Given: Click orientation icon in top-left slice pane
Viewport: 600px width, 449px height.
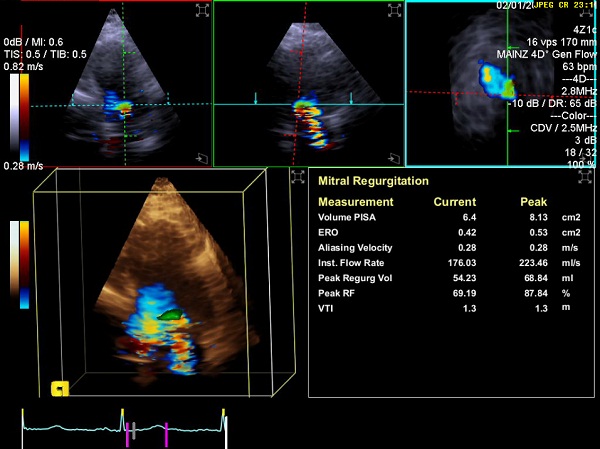Looking at the screenshot, I should click(202, 158).
